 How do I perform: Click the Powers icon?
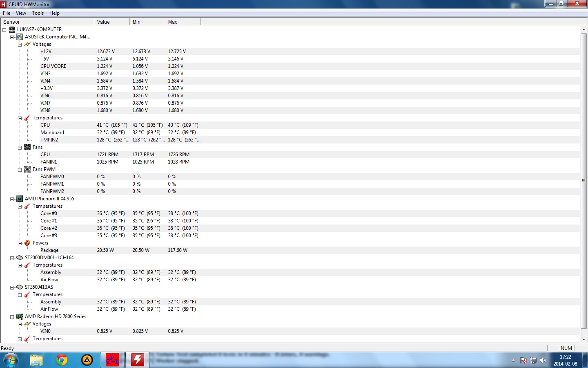[27, 243]
